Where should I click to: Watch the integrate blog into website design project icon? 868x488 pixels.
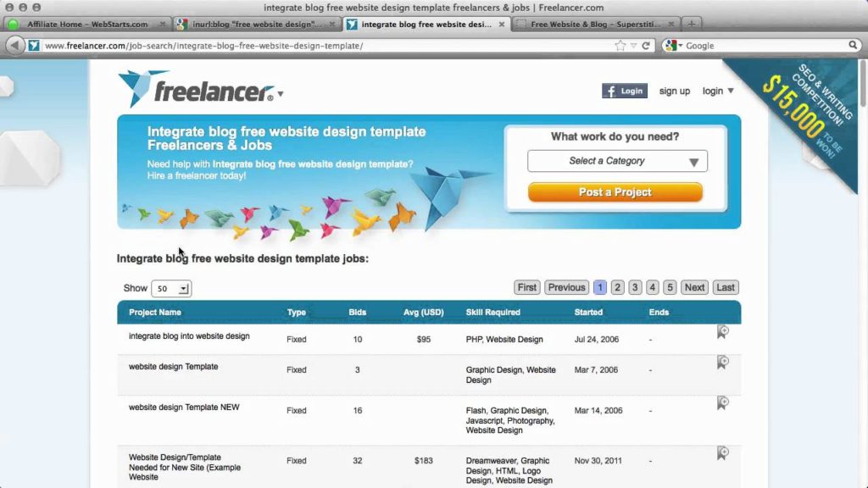[722, 332]
